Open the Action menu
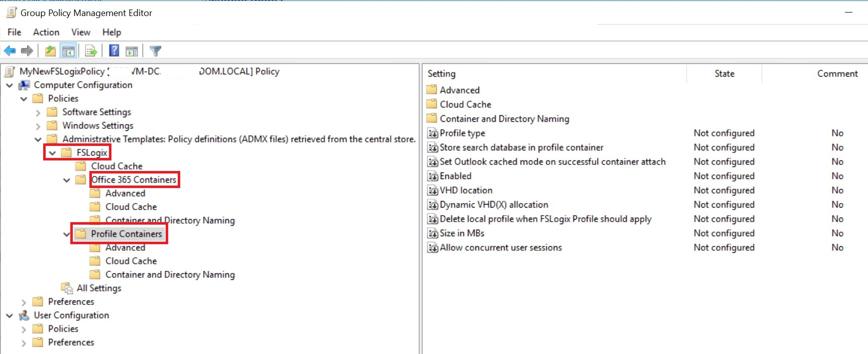Screen dimensions: 868x354 [46, 32]
